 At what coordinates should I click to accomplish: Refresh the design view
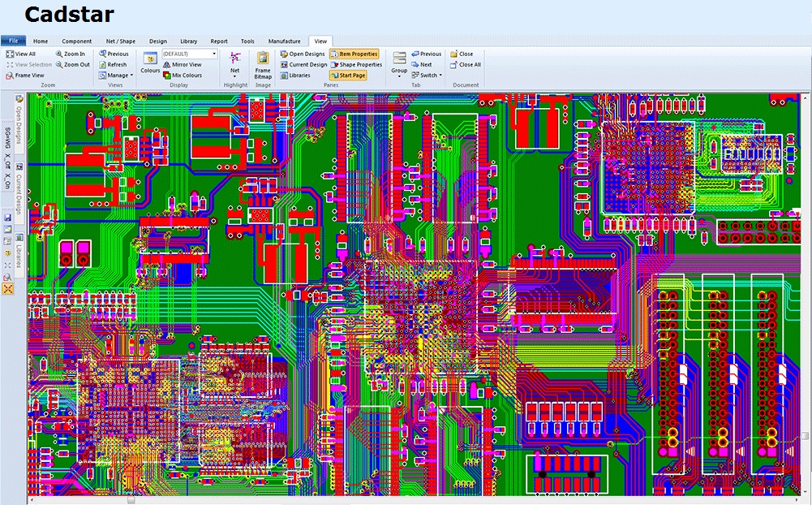113,65
